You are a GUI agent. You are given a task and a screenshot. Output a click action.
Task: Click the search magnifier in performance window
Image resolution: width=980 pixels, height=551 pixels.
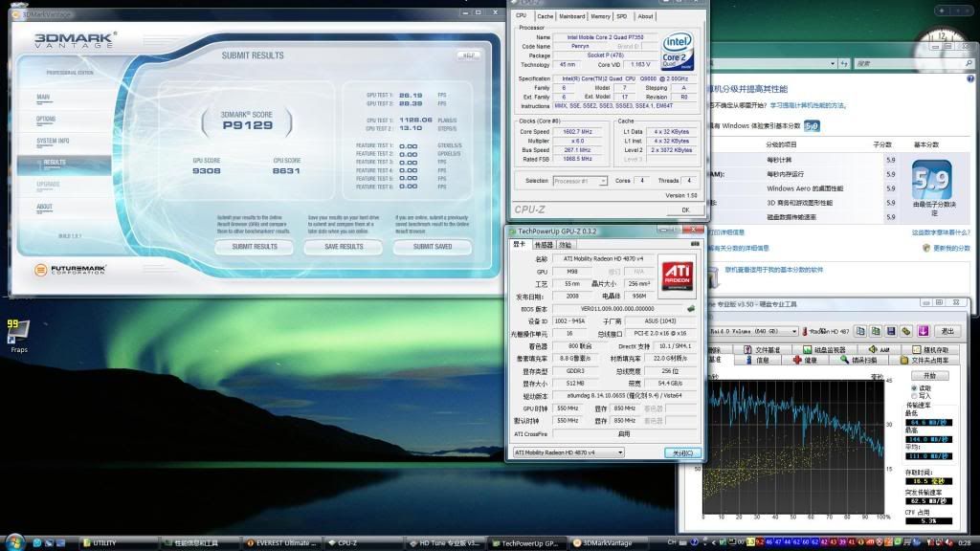pyautogui.click(x=969, y=64)
